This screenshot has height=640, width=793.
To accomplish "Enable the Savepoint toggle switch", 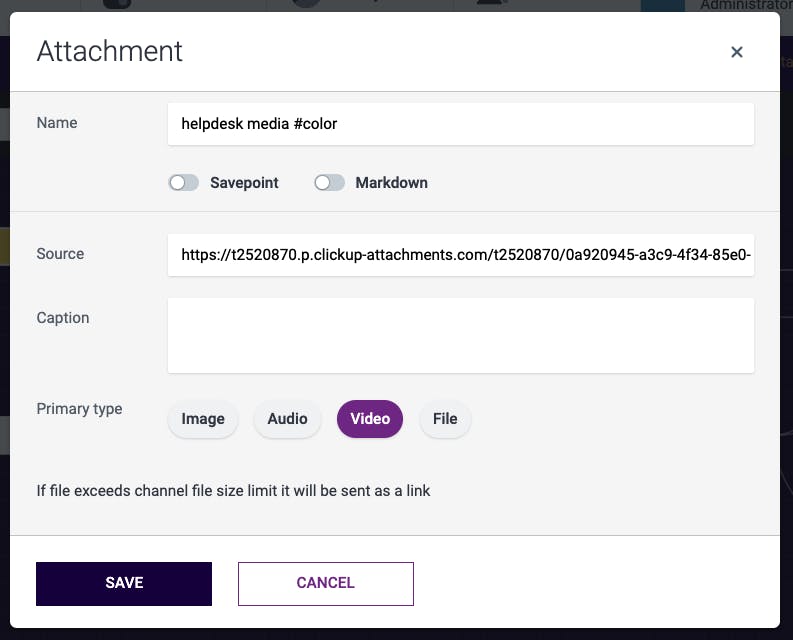I will (x=184, y=183).
